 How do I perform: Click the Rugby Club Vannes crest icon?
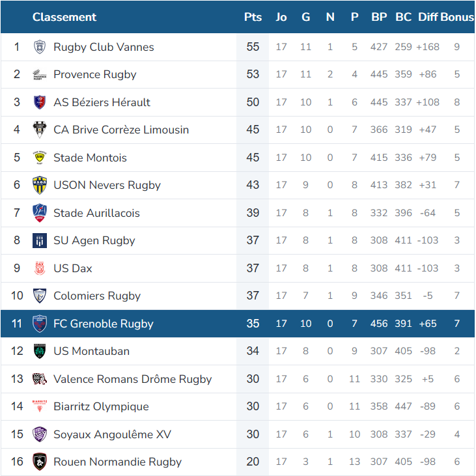click(40, 47)
